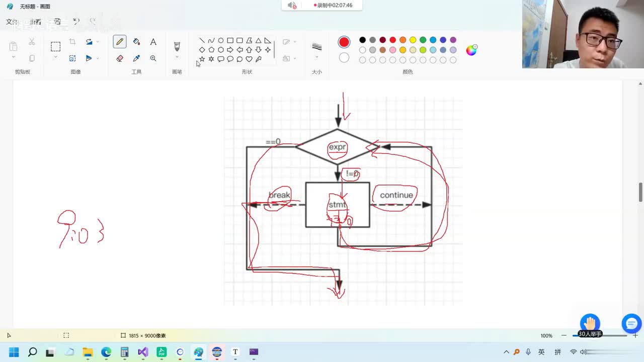Select the Color picker eyedropper tool
Screen dimensions: 644x362
136,58
